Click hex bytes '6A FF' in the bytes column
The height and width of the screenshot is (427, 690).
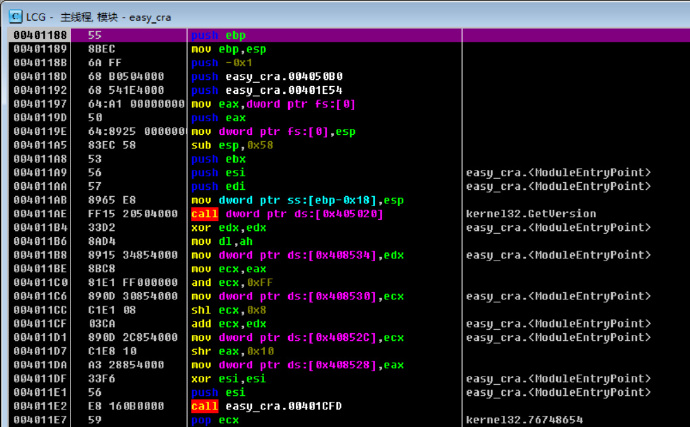tap(104, 63)
